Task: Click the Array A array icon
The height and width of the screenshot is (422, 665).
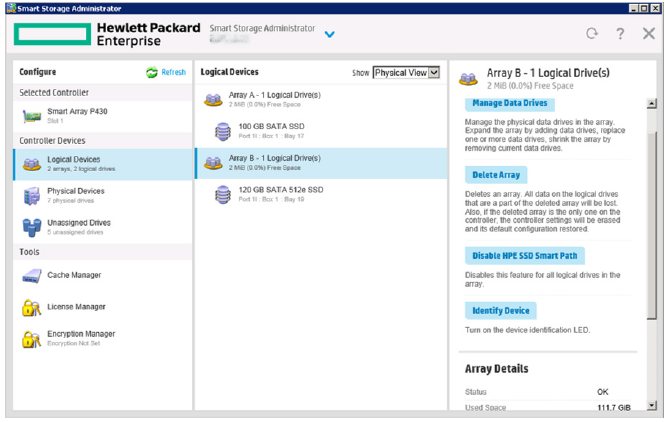Action: point(213,100)
